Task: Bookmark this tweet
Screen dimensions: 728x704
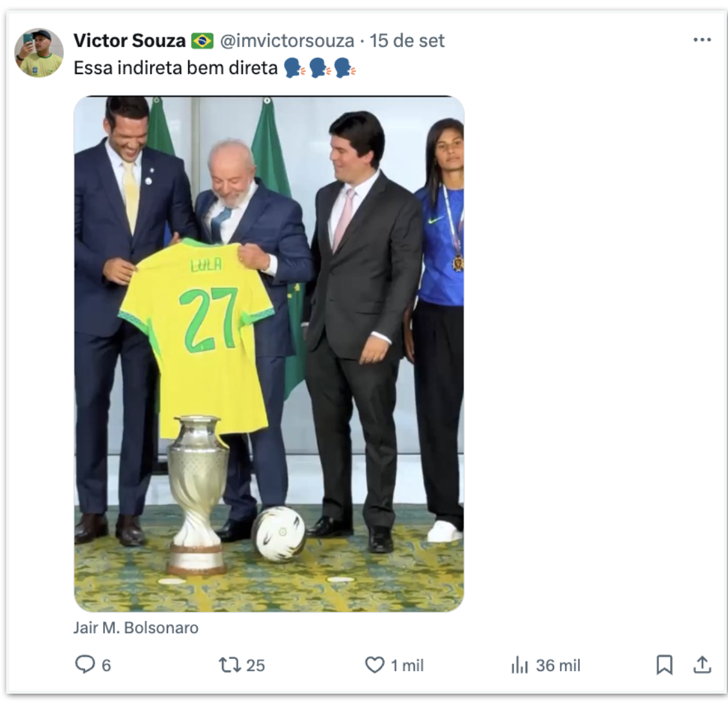Action: (664, 665)
